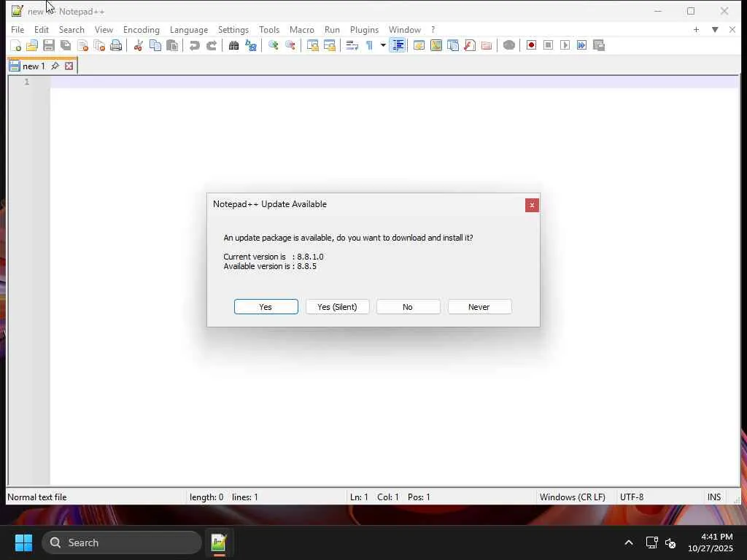
Task: Open the Run menu
Action: (332, 29)
